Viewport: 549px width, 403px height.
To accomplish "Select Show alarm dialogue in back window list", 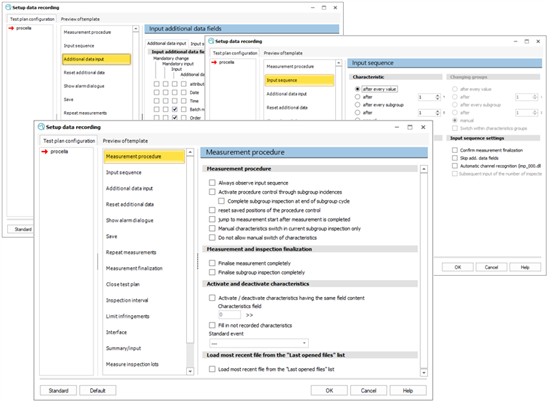I will (84, 86).
